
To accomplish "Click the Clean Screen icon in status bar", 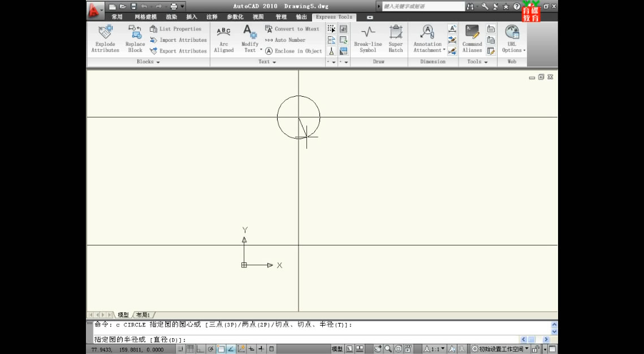I will click(x=552, y=349).
